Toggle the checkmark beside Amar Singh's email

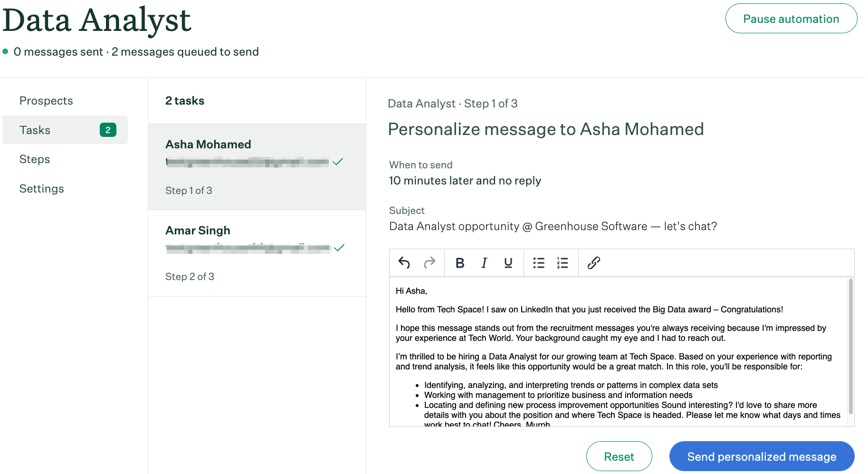pyautogui.click(x=339, y=248)
